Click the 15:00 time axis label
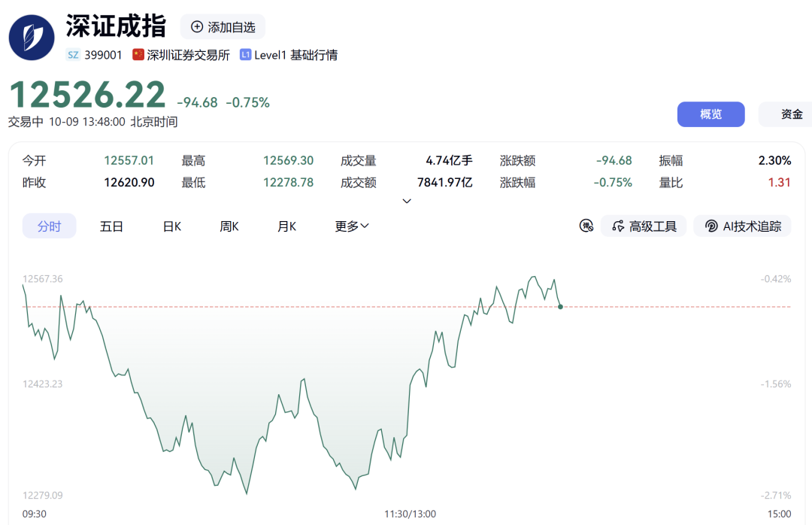The width and height of the screenshot is (812, 525). click(780, 514)
